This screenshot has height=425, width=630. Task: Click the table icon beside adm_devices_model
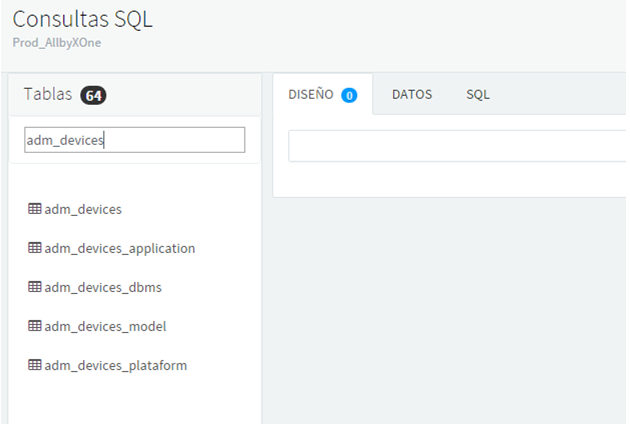coord(35,326)
